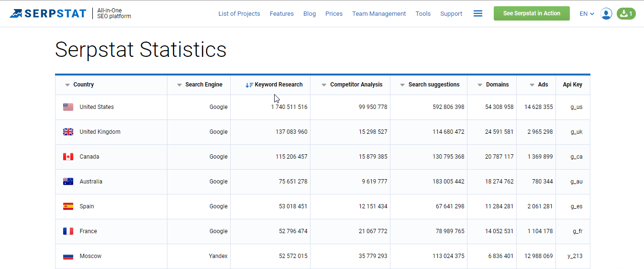
Task: Click the g_ca api key cell
Action: tap(577, 157)
